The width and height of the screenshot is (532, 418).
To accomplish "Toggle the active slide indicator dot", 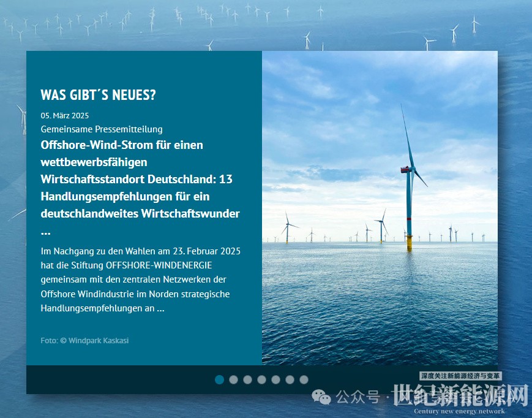I will pos(219,380).
